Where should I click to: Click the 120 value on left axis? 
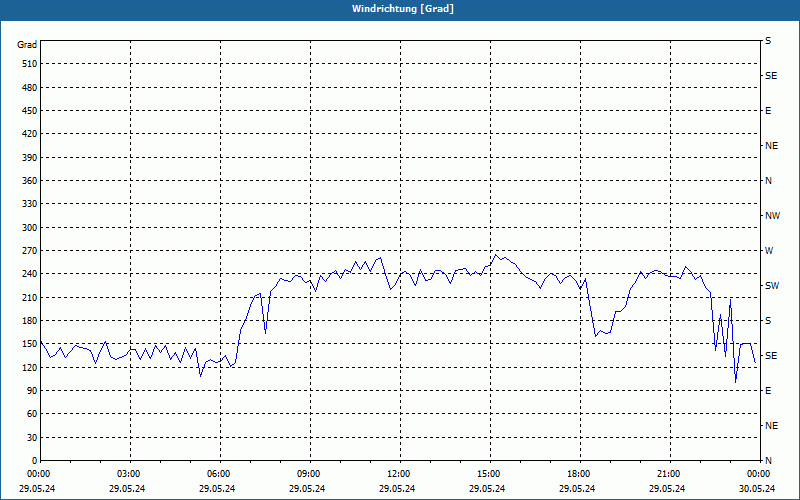(x=30, y=367)
